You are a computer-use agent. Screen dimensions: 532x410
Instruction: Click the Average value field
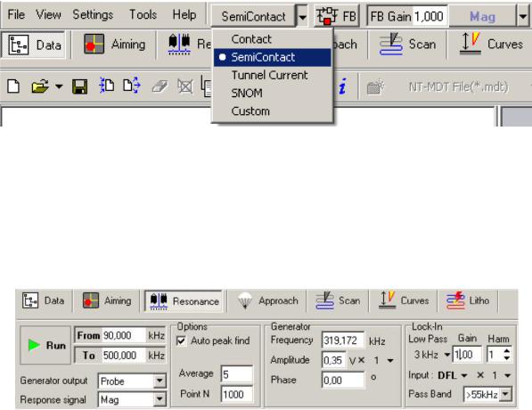[x=237, y=374]
